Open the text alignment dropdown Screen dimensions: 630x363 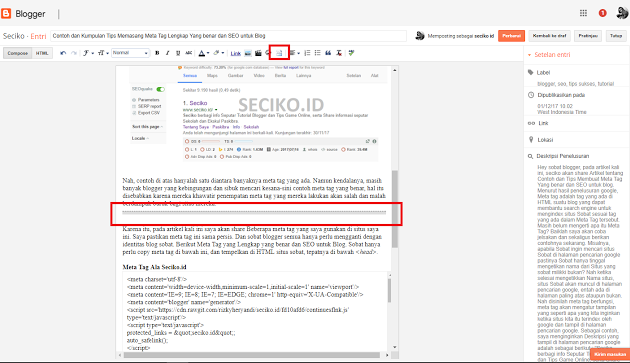pyautogui.click(x=295, y=53)
